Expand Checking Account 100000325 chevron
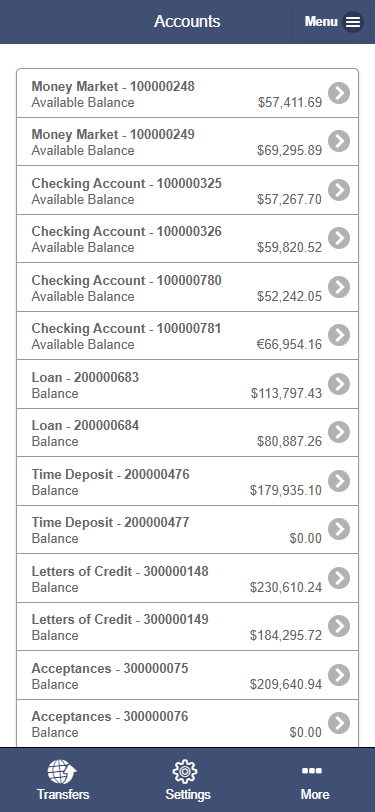The height and width of the screenshot is (812, 375). coord(339,190)
